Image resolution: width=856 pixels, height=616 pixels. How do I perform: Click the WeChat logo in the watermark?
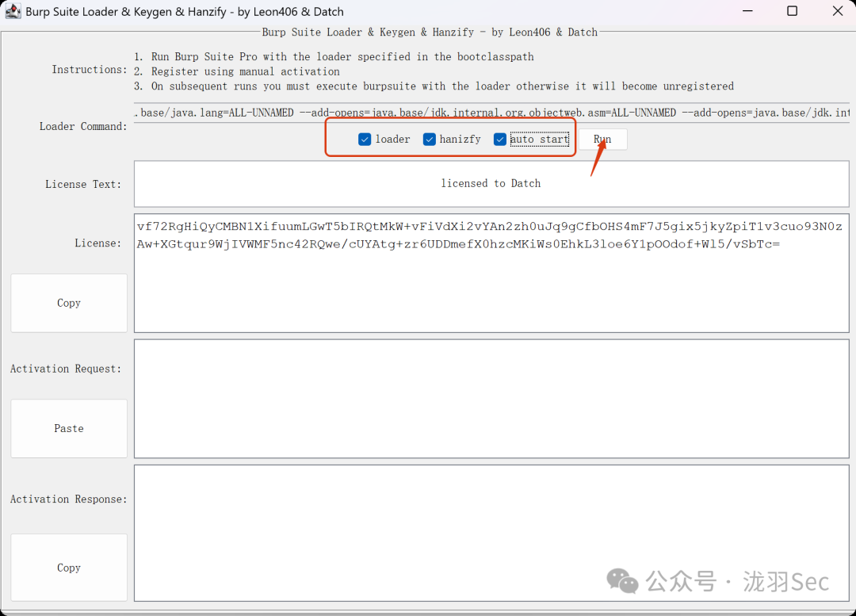coord(622,581)
